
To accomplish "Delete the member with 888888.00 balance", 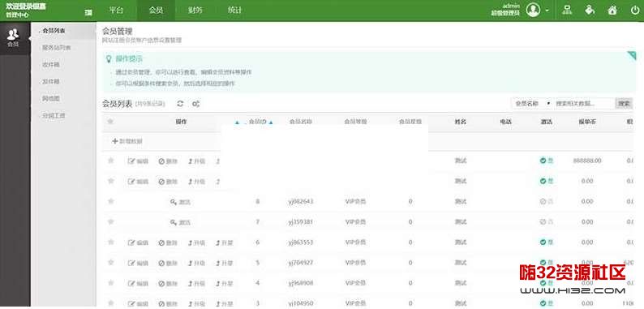I will 168,161.
